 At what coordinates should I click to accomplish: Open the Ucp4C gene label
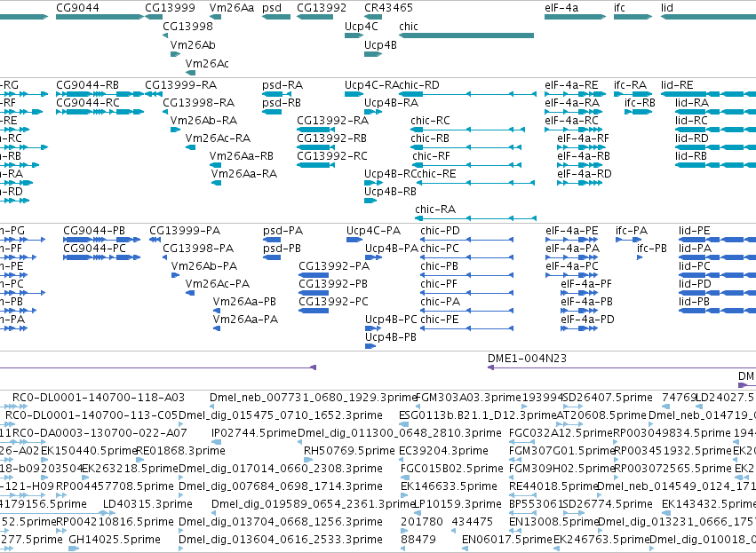pyautogui.click(x=362, y=27)
